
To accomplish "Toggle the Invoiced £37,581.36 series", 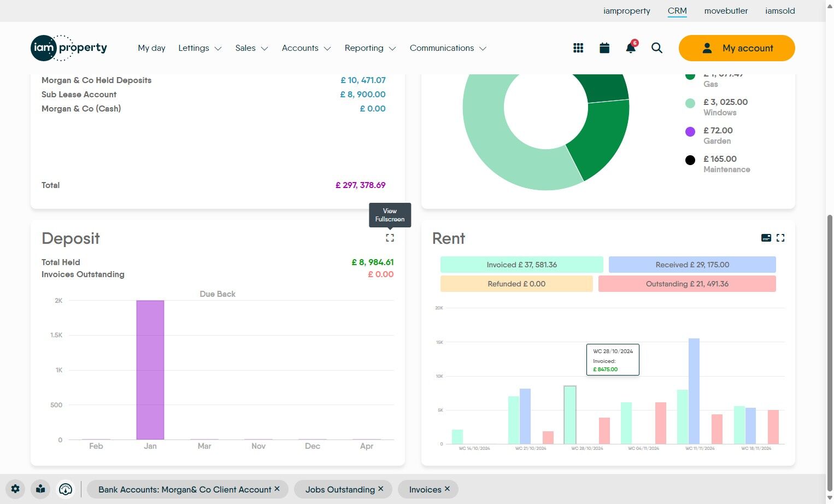I will [x=522, y=265].
